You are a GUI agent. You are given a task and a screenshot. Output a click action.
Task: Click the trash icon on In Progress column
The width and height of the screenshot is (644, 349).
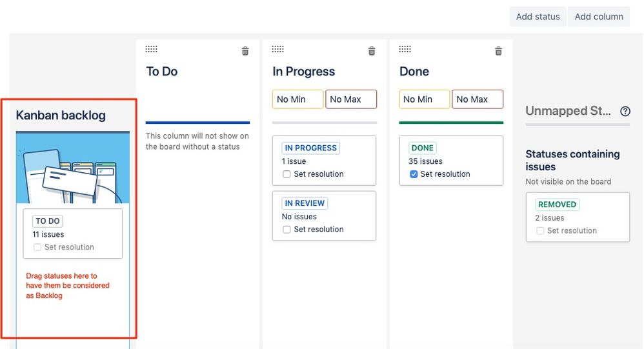[x=372, y=51]
